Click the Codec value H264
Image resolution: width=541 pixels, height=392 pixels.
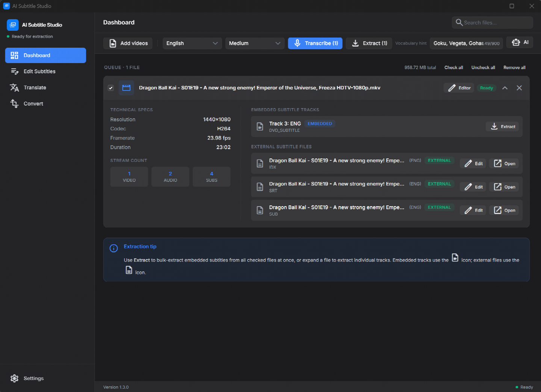point(224,128)
